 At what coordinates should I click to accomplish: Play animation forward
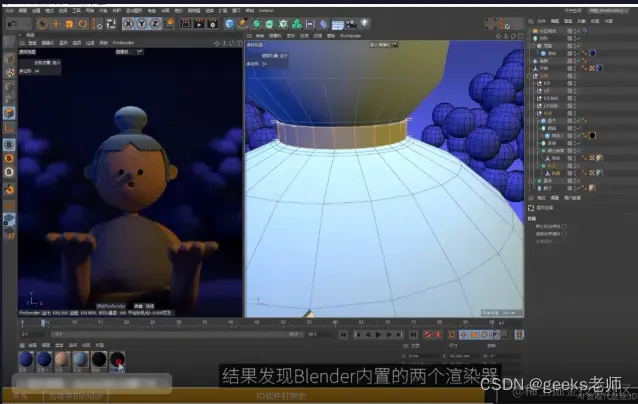click(x=378, y=334)
